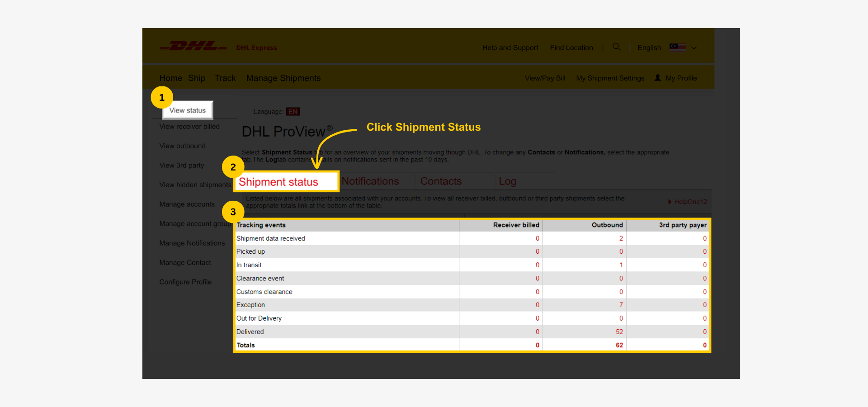
Task: Click Outbound count 7 for Exception
Action: 621,305
